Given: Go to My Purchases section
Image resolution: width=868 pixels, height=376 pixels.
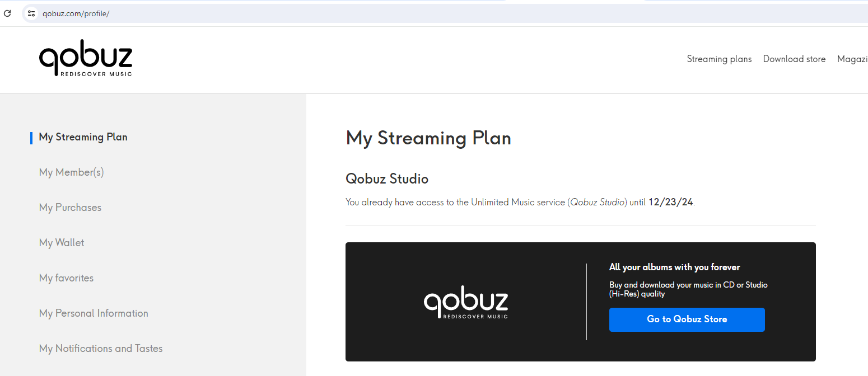Looking at the screenshot, I should point(70,208).
